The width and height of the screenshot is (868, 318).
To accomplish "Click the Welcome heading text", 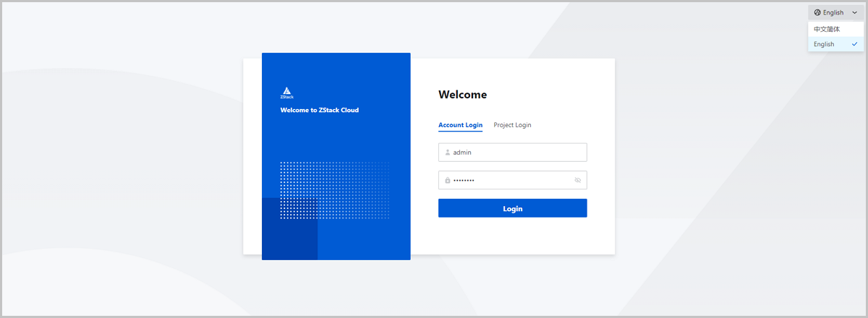I will 462,95.
